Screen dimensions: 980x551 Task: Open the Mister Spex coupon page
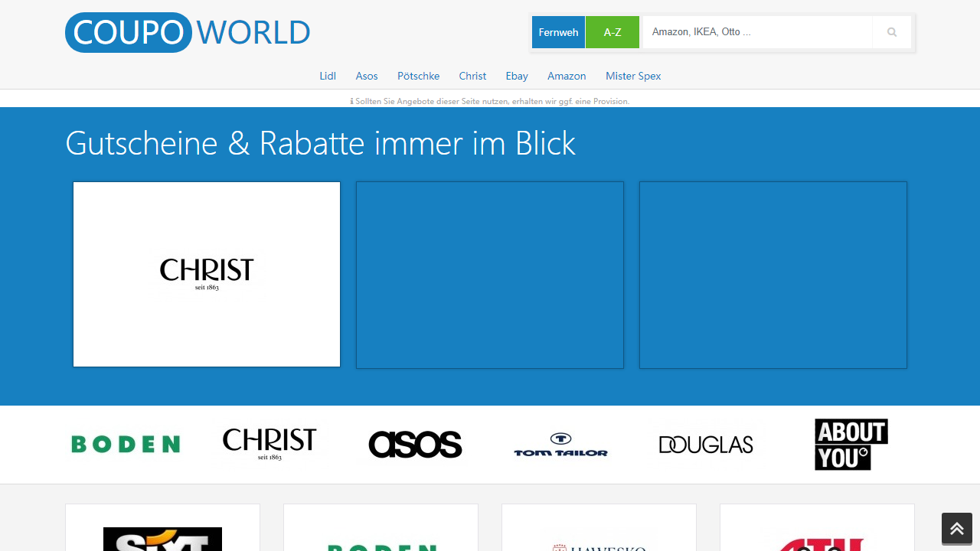click(x=632, y=76)
